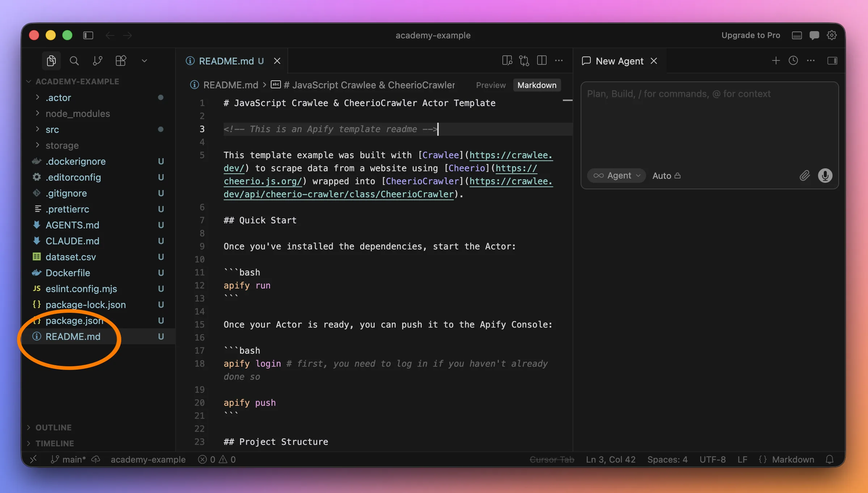
Task: Toggle the agent side panel icon
Action: (x=832, y=60)
